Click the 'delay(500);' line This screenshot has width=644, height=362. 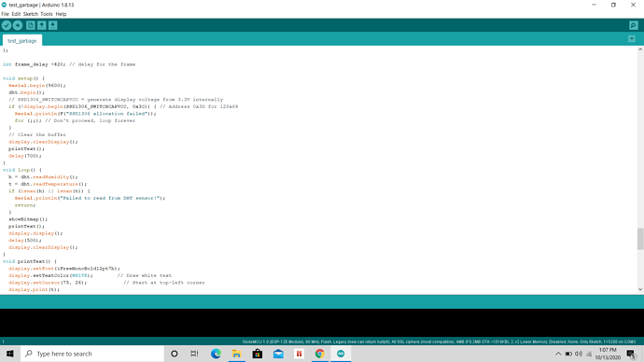[25, 240]
